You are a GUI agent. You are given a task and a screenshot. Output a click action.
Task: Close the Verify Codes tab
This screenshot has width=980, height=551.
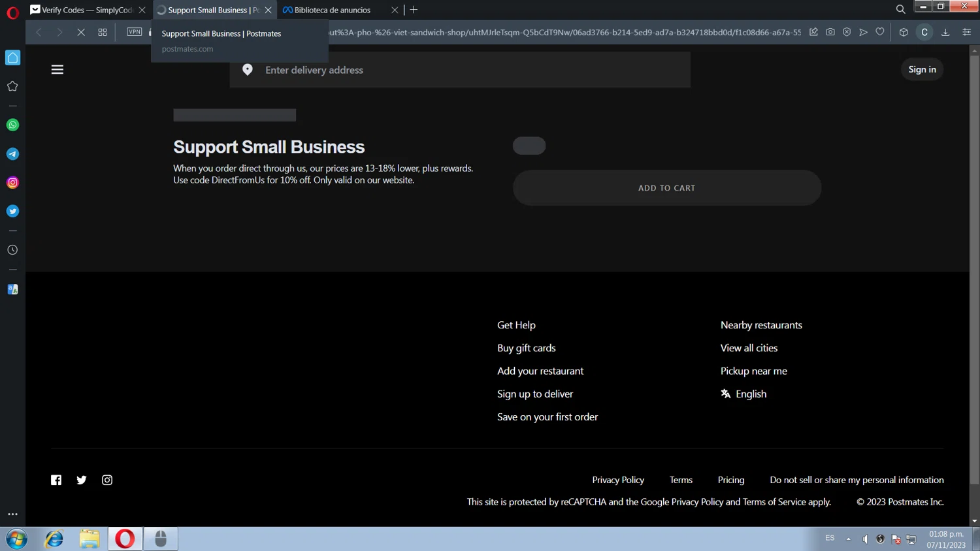tap(142, 10)
